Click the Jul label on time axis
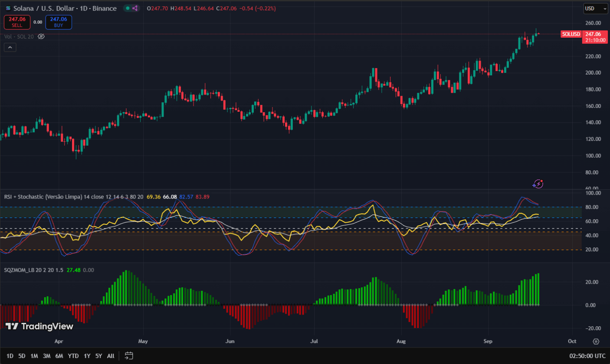610x364 pixels. [313, 341]
